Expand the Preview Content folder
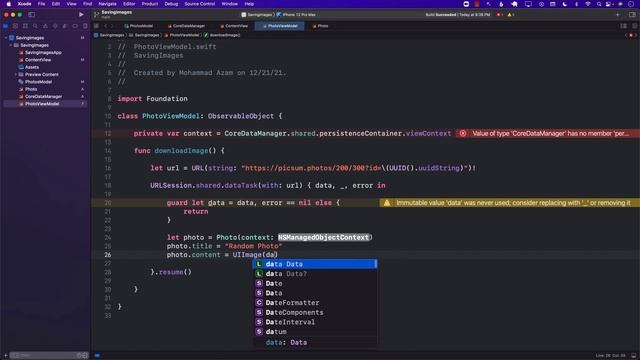 (16, 74)
